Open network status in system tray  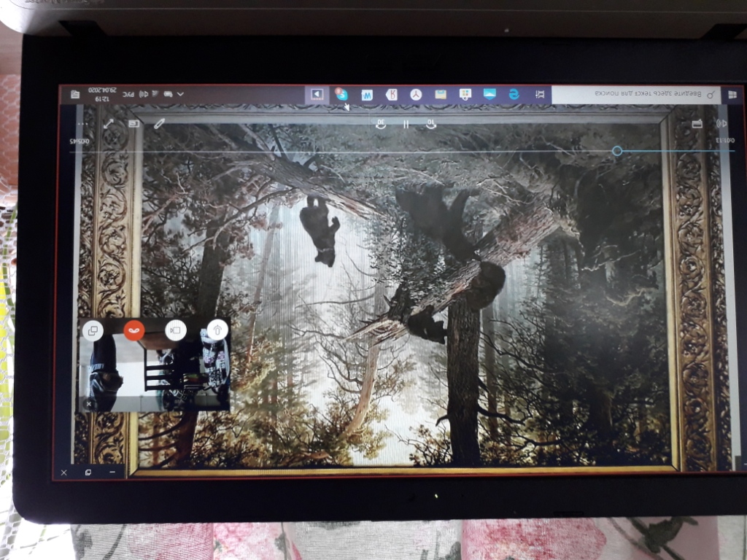click(155, 94)
